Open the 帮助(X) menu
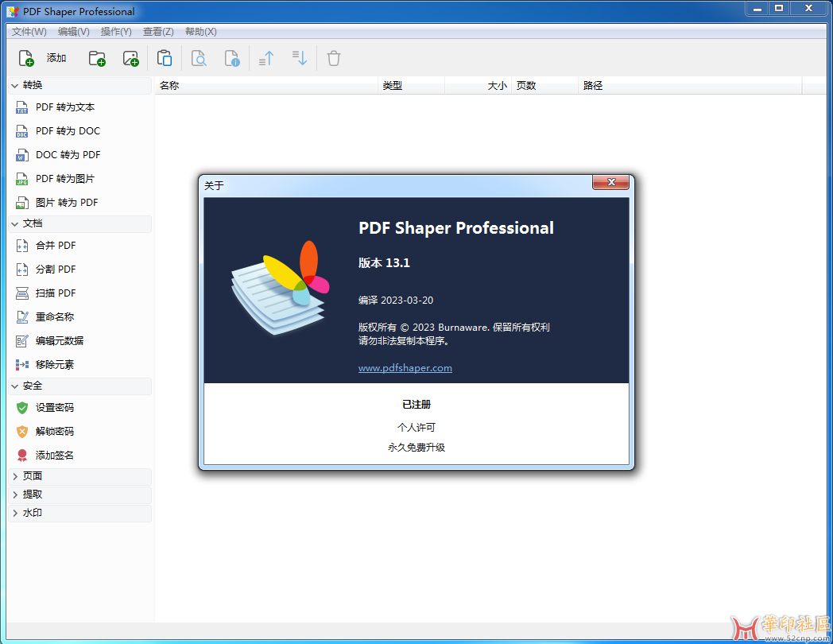 (x=201, y=31)
